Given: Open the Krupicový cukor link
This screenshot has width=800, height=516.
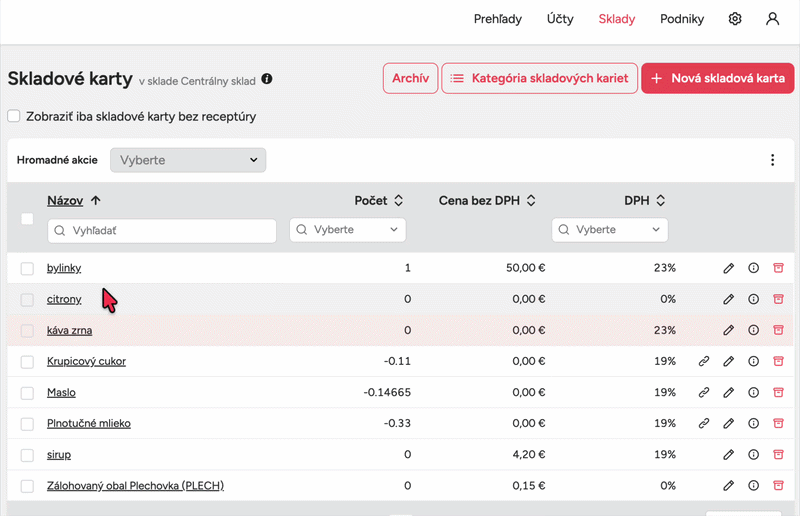Looking at the screenshot, I should 86,361.
